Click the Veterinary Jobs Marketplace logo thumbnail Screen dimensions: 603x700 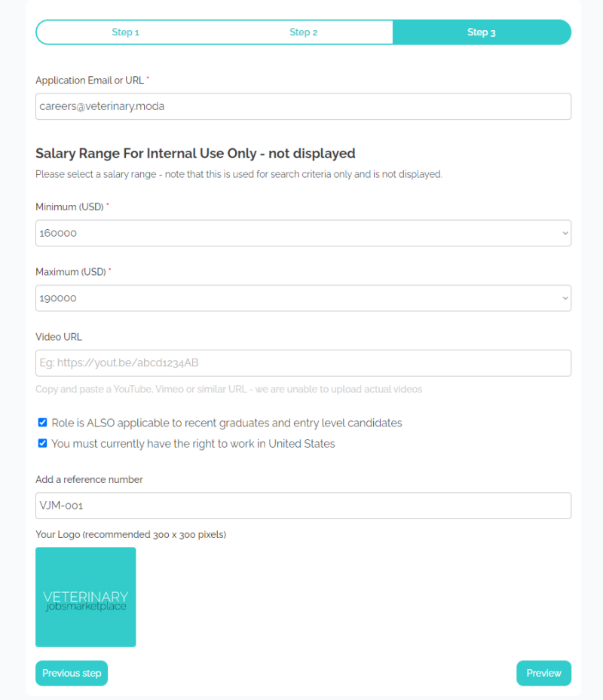tap(86, 597)
